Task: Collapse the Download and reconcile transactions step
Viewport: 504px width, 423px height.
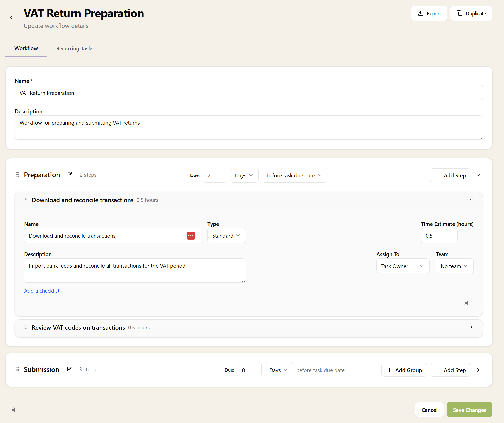Action: click(x=471, y=200)
